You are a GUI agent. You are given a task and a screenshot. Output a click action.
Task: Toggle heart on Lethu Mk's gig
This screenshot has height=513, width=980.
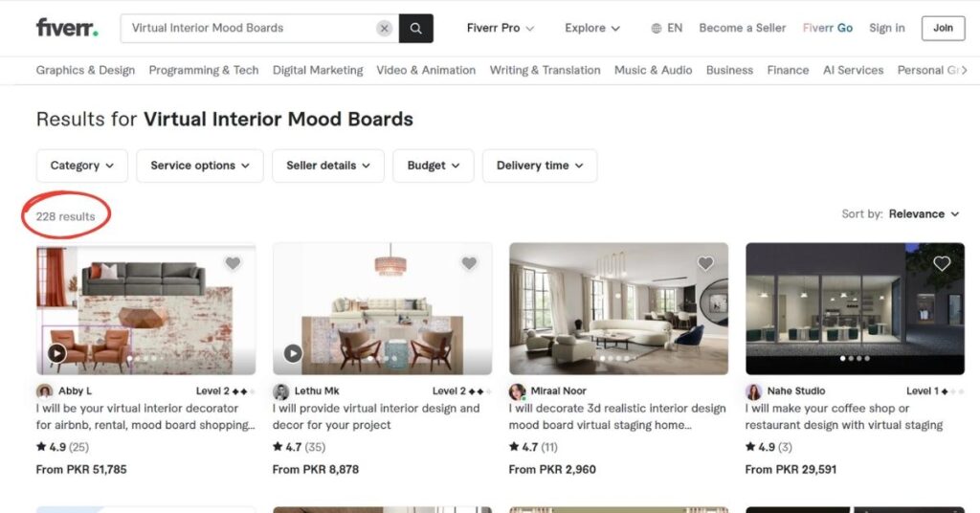(469, 263)
